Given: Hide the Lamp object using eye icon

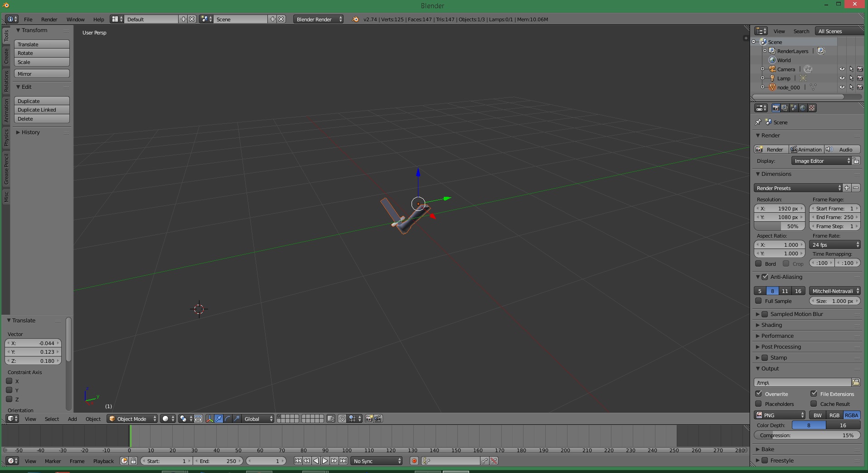Looking at the screenshot, I should pyautogui.click(x=842, y=78).
